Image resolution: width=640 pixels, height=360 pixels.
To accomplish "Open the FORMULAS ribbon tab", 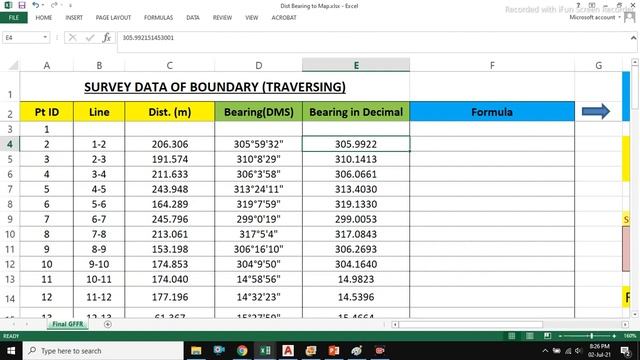I will (158, 18).
